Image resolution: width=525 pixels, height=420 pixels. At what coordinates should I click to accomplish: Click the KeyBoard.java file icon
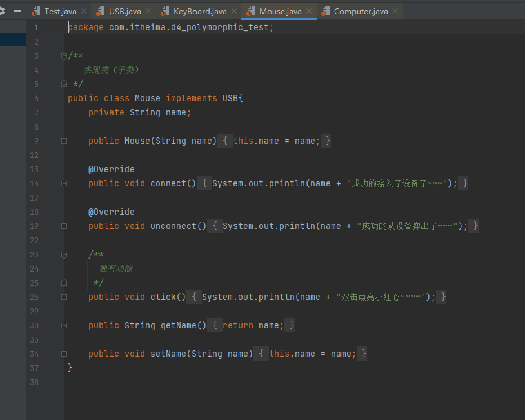pos(164,12)
